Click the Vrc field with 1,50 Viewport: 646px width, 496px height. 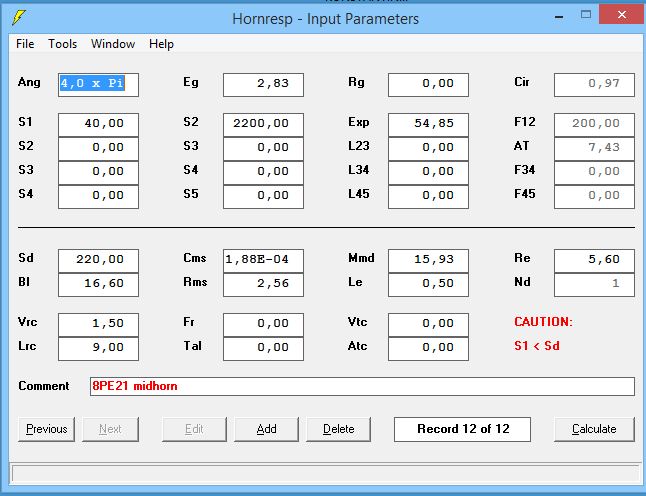pyautogui.click(x=98, y=325)
